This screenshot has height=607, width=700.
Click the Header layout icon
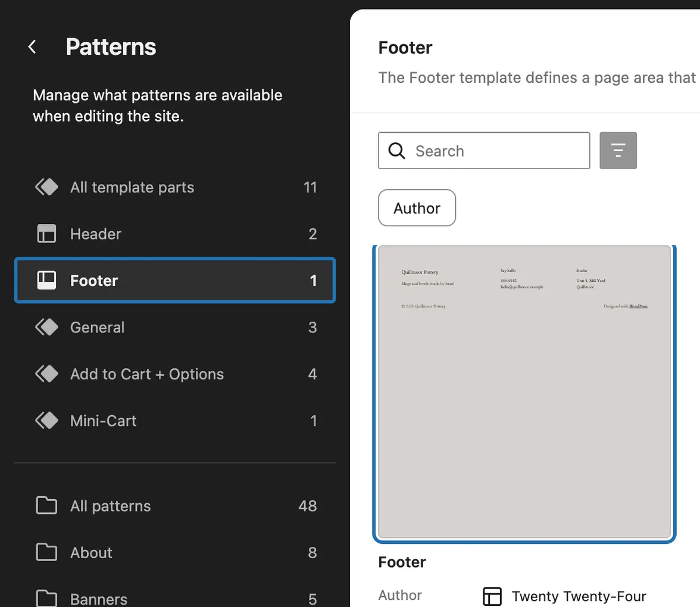point(46,234)
